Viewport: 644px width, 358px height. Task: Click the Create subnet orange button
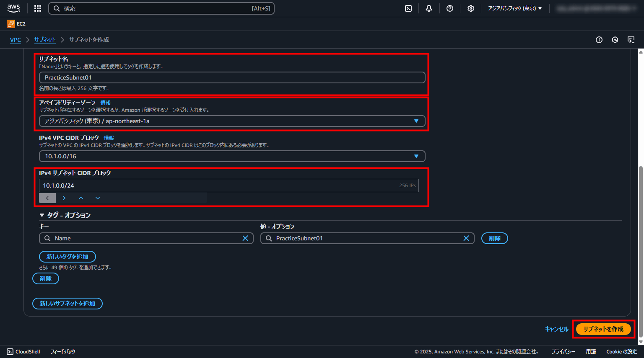(x=603, y=329)
